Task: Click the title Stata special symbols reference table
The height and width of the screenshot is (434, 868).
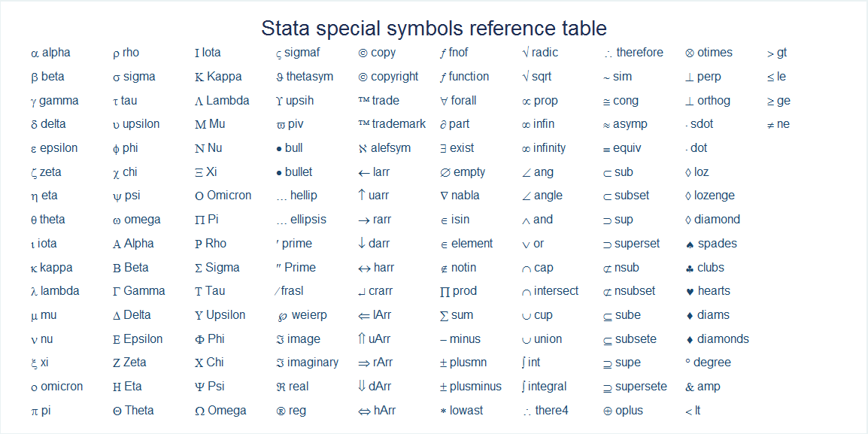Action: [434, 29]
